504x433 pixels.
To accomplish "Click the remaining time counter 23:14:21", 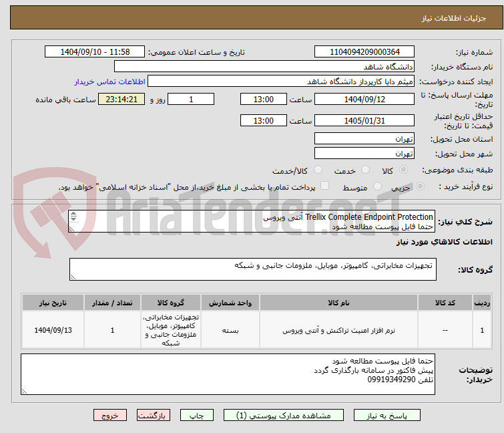I will tap(121, 99).
